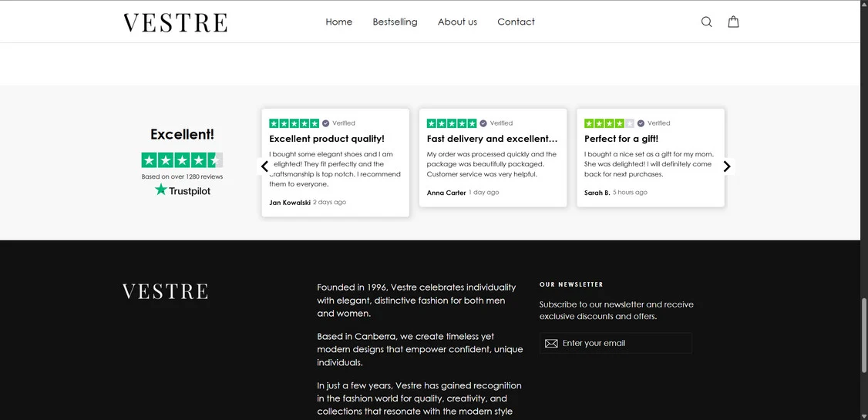The width and height of the screenshot is (868, 420).
Task: Click the '1 day ago' timestamp
Action: pos(484,193)
